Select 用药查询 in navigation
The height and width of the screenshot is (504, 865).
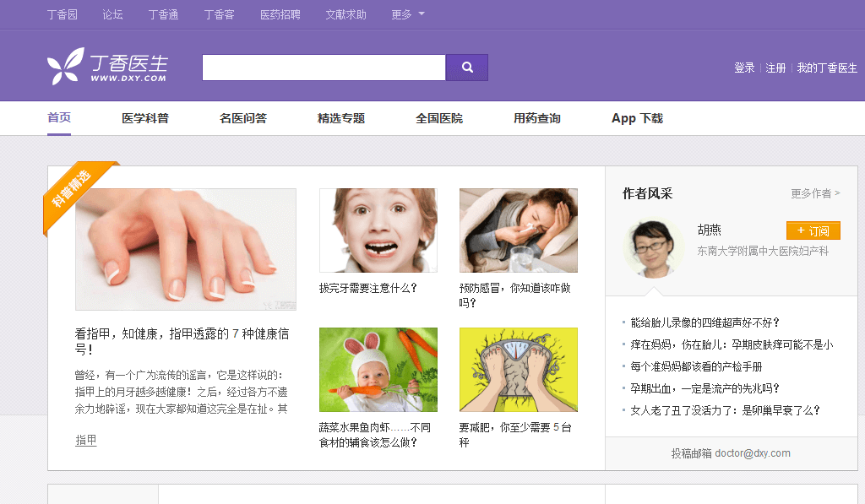tap(537, 118)
